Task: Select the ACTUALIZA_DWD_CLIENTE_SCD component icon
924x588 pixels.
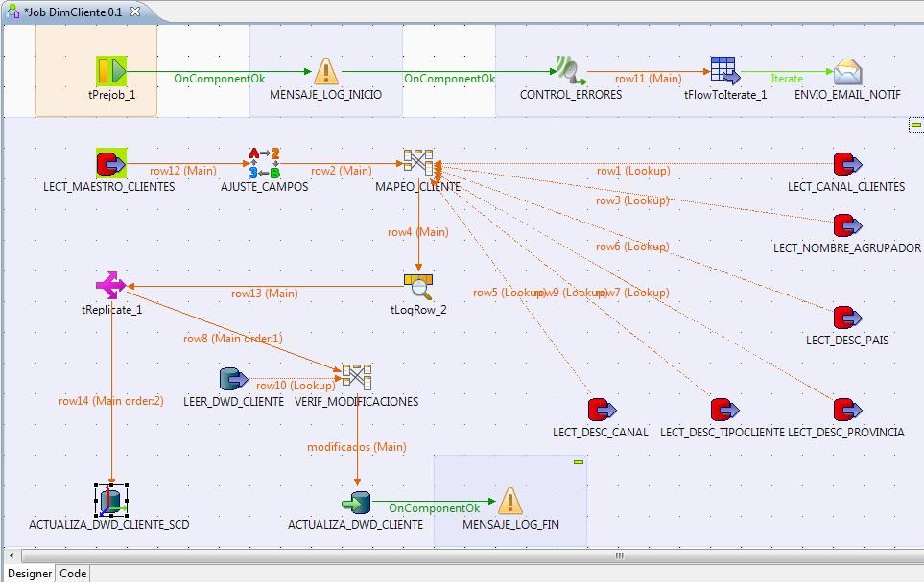Action: point(111,501)
